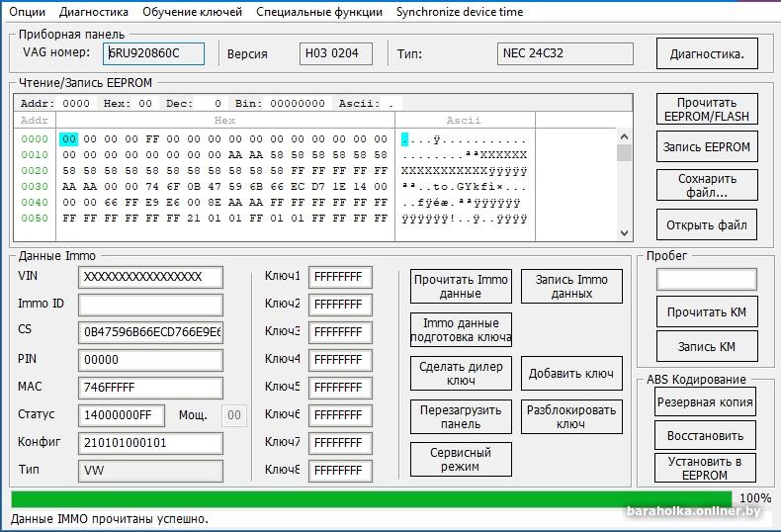Click the Статус field 14000000FF
The image size is (781, 532).
click(122, 415)
